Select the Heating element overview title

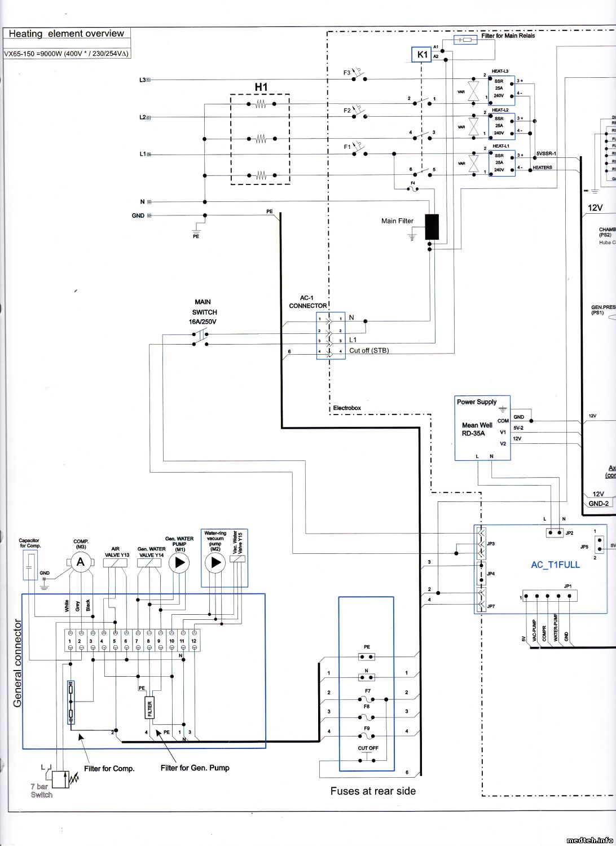67,34
